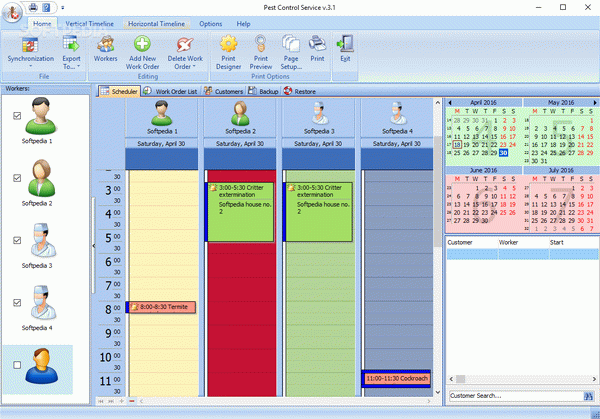Sort by Worker column header

tap(523, 243)
